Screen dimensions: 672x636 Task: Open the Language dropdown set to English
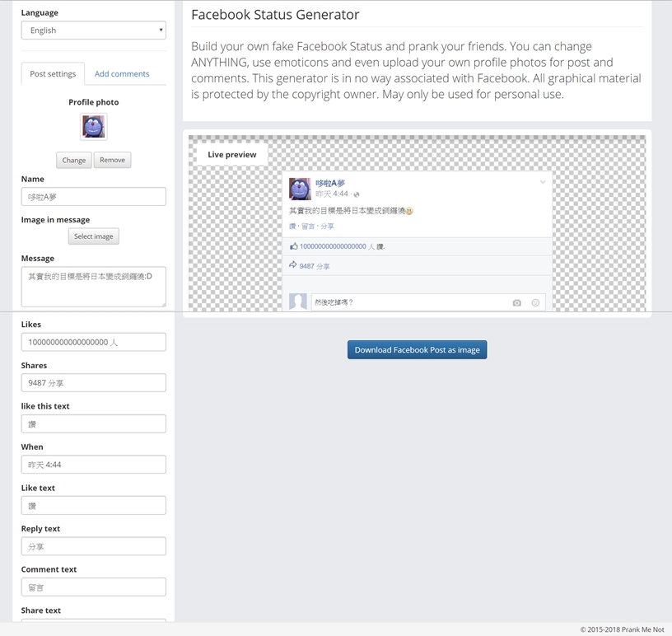pyautogui.click(x=93, y=30)
